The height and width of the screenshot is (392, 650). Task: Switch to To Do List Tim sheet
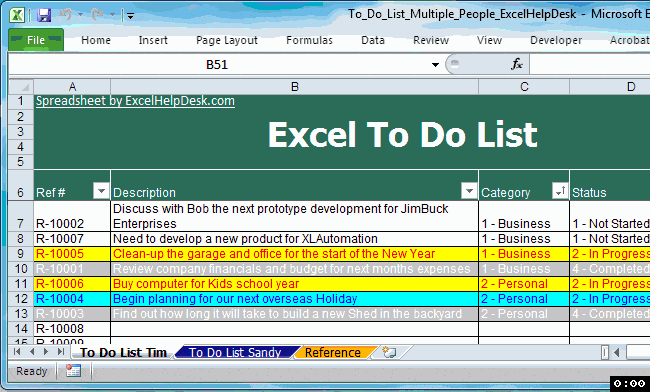[x=123, y=352]
